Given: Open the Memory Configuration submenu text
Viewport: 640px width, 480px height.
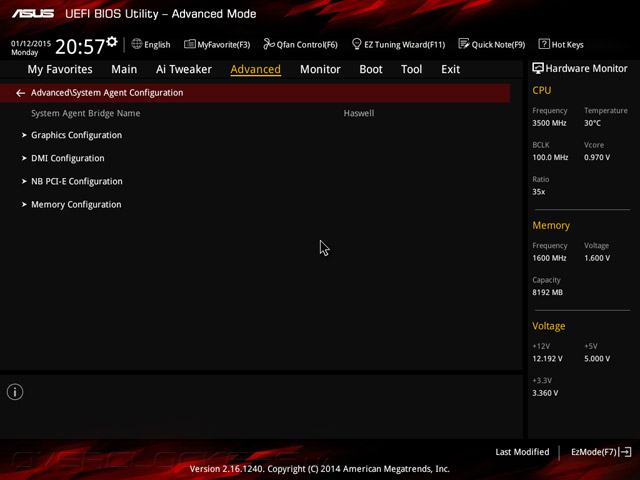Looking at the screenshot, I should coord(76,204).
